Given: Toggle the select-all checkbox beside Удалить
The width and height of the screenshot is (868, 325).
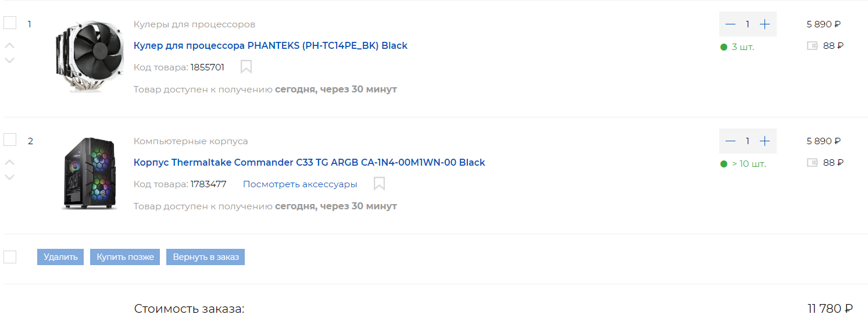Looking at the screenshot, I should tap(10, 257).
